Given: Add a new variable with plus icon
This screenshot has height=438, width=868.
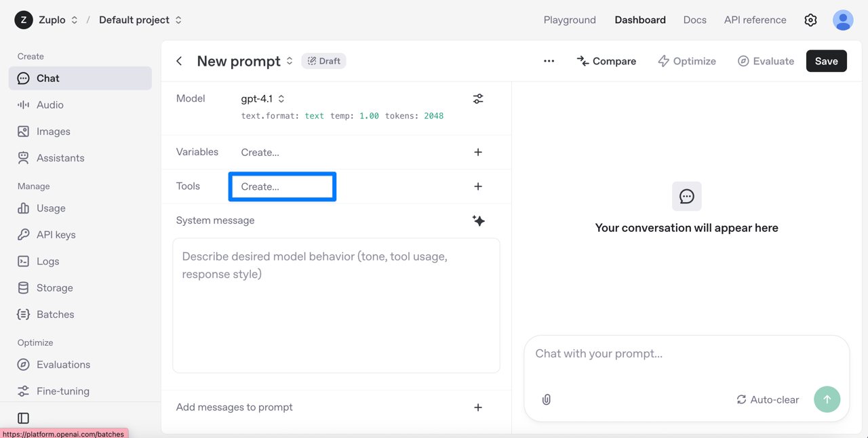Looking at the screenshot, I should [478, 153].
